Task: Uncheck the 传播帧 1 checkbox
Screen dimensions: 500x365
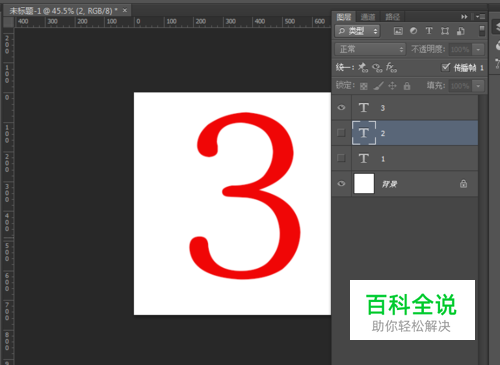Action: click(x=446, y=67)
